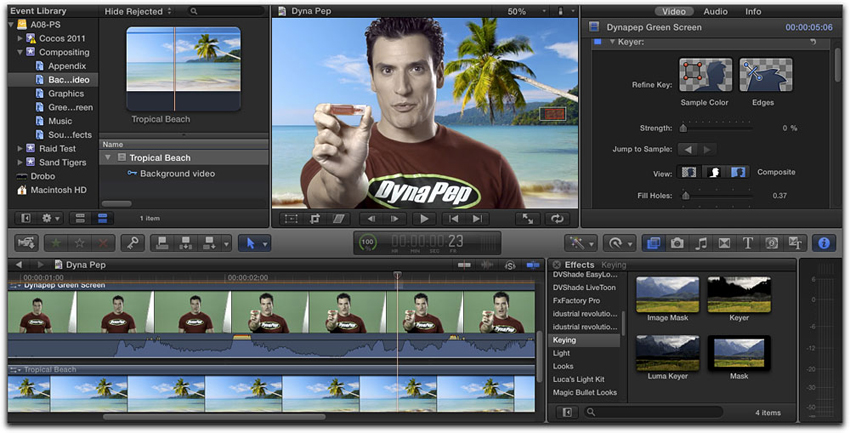The height and width of the screenshot is (433, 850).
Task: Click the Effects browser search field
Action: [x=653, y=412]
